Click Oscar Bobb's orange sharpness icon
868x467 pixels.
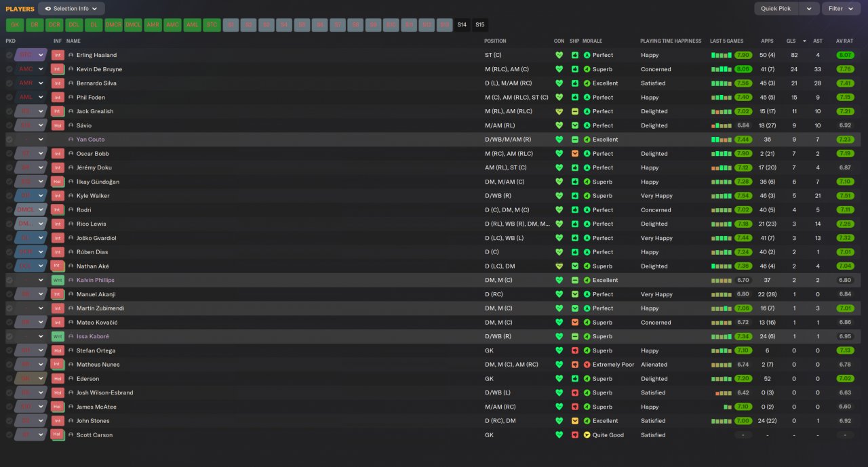(x=575, y=154)
